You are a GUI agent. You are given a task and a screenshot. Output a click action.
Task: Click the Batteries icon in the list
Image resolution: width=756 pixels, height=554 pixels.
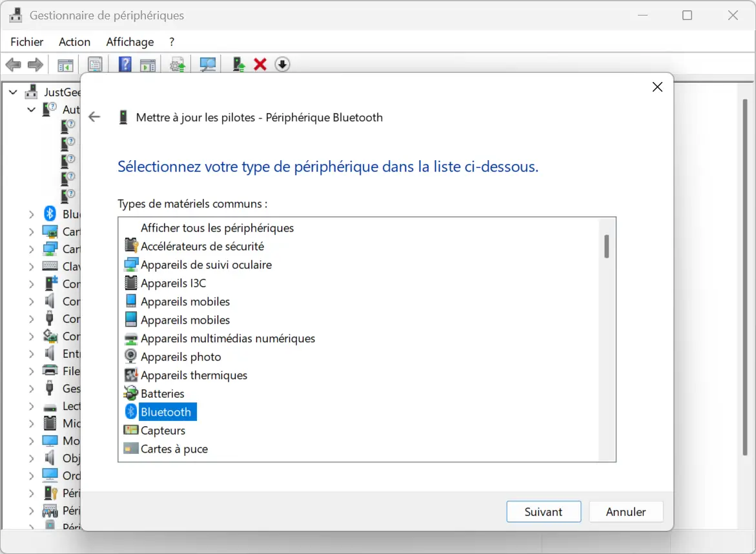coord(131,393)
